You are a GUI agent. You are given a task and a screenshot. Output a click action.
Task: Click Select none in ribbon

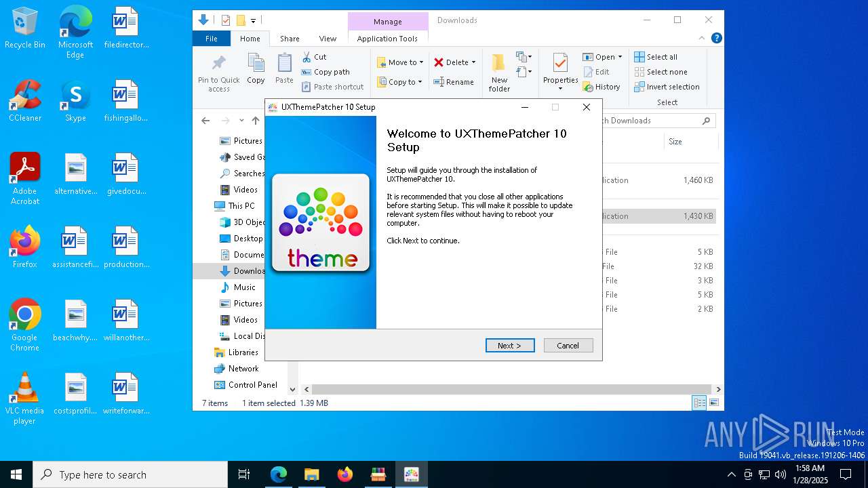[661, 72]
